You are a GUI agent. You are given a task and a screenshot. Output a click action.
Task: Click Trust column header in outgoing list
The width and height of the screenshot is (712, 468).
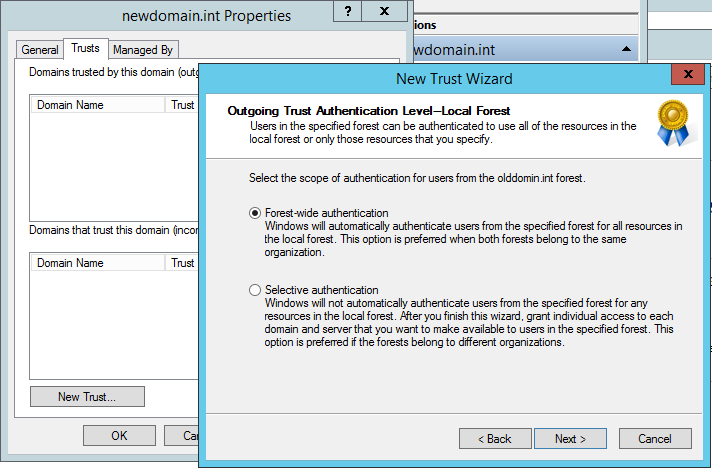click(x=182, y=105)
